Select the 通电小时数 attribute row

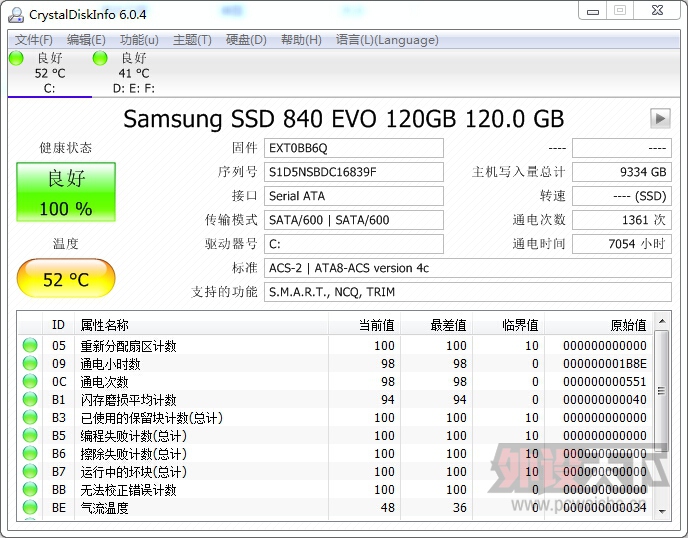click(x=335, y=363)
